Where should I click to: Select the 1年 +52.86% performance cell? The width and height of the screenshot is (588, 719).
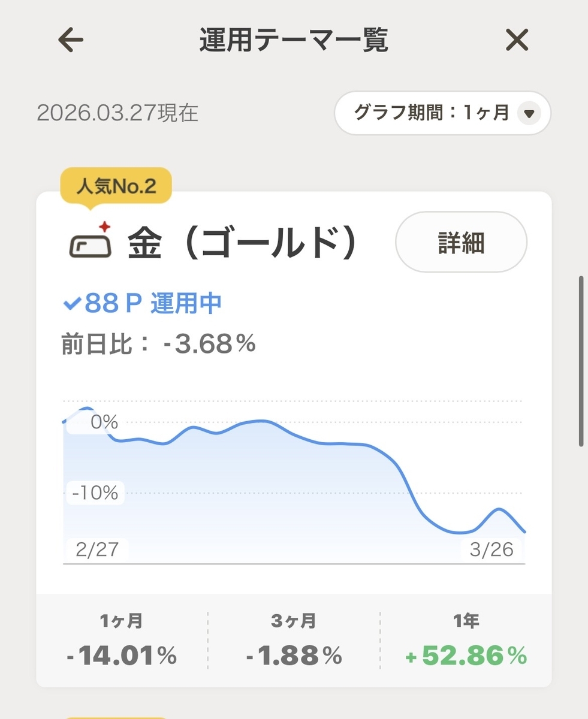[x=466, y=641]
